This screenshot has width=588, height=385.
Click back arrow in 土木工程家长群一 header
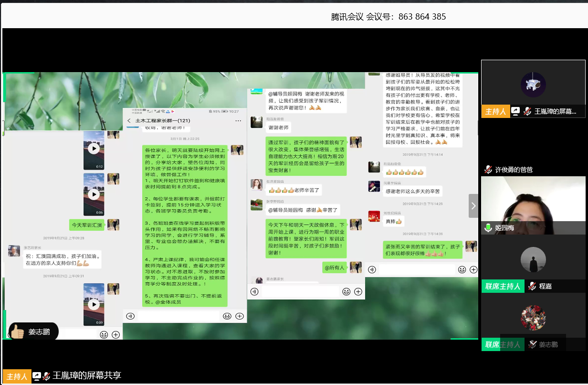tap(129, 121)
